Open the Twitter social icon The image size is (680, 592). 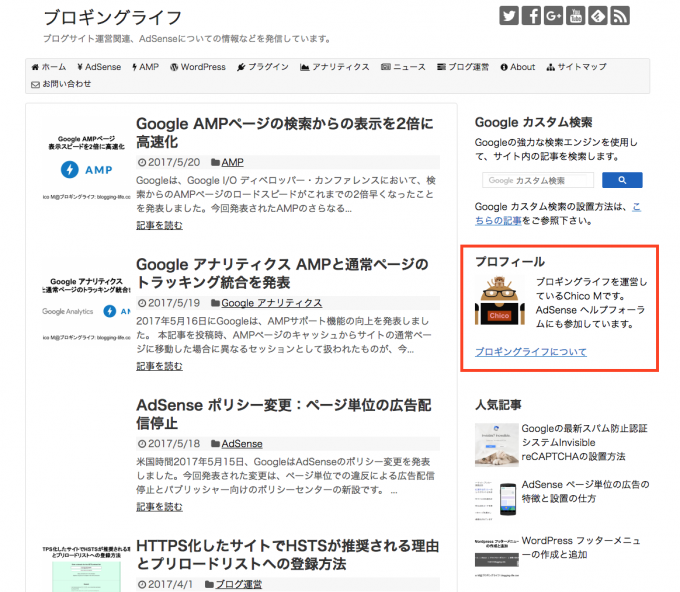point(509,16)
